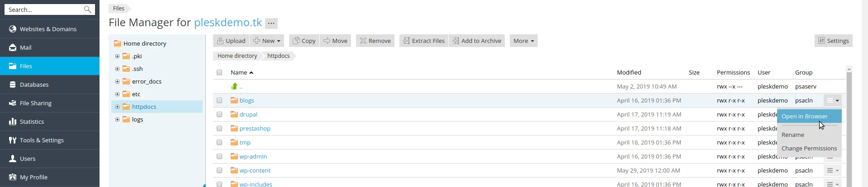Open the wp-content folder link
Viewport: 868px width, 187px height.
(x=255, y=170)
